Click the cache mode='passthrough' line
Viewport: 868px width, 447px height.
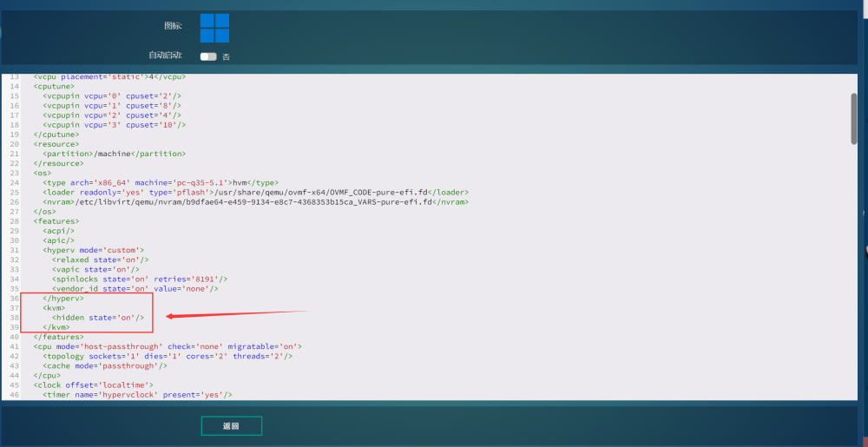point(105,365)
